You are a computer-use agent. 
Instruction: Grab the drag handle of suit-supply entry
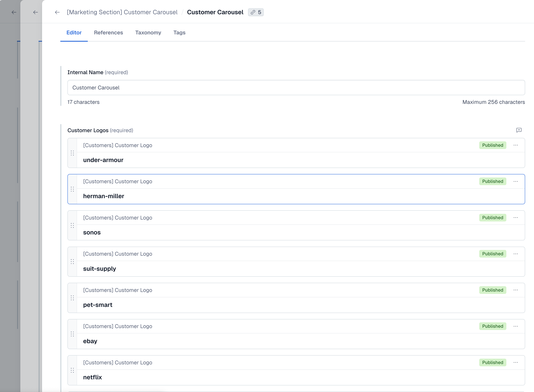tap(72, 262)
